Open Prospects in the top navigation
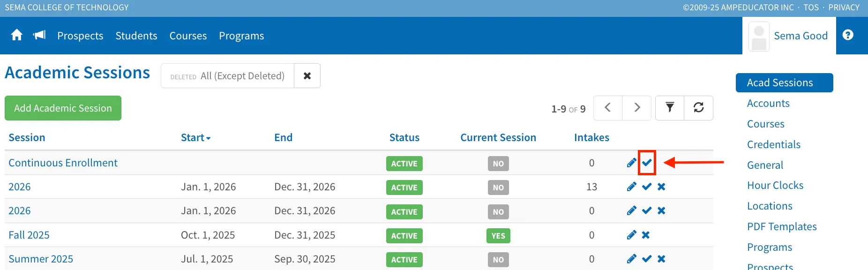 [x=80, y=36]
